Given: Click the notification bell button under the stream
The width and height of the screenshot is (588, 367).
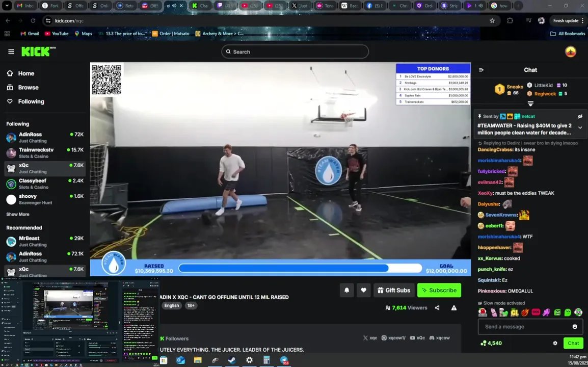Looking at the screenshot, I should pos(346,290).
